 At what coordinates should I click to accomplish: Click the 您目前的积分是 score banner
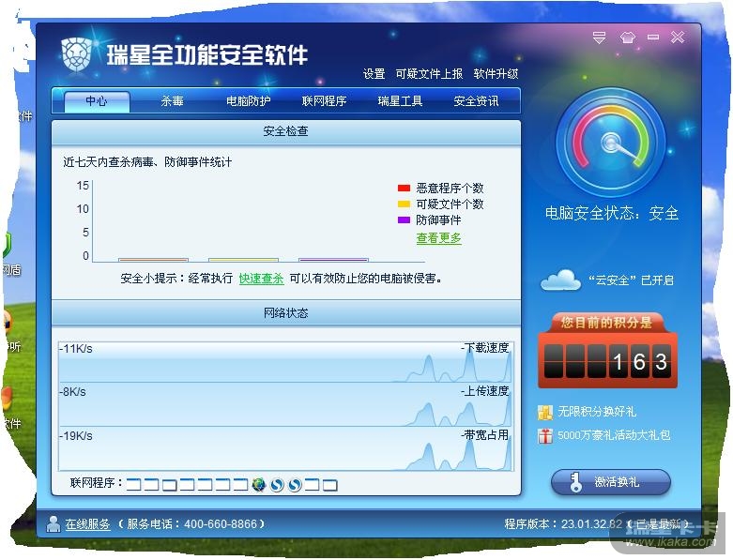[606, 323]
